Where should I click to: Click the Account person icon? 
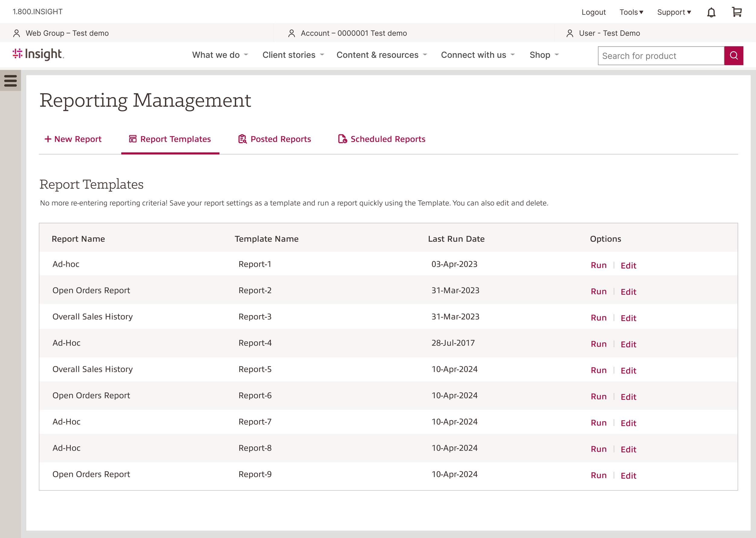(x=291, y=33)
